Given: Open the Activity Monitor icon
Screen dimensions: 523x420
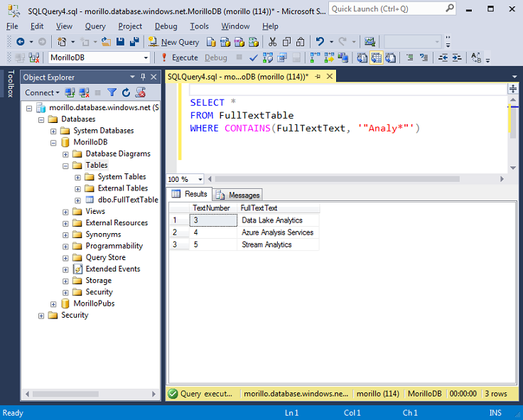Looking at the screenshot, I should pos(370,42).
